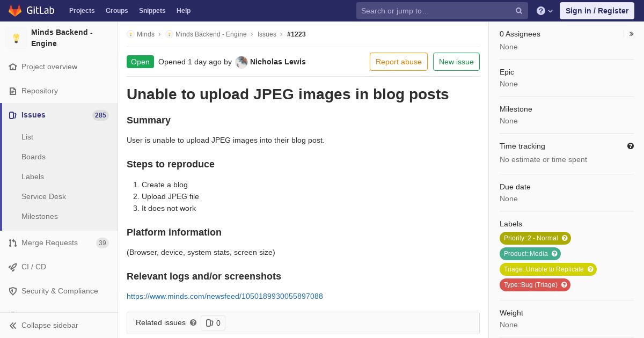The height and width of the screenshot is (338, 644).
Task: Click Minds breadcrumb link
Action: tap(145, 34)
